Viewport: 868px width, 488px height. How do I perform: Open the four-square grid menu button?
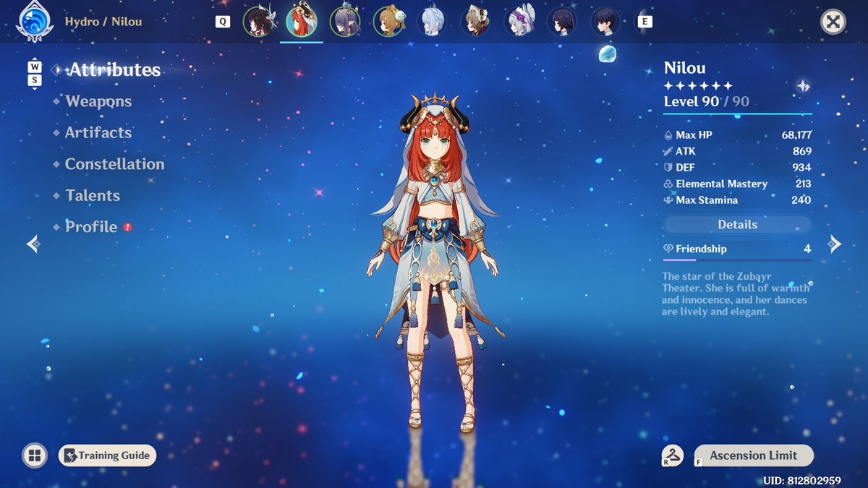tap(34, 455)
